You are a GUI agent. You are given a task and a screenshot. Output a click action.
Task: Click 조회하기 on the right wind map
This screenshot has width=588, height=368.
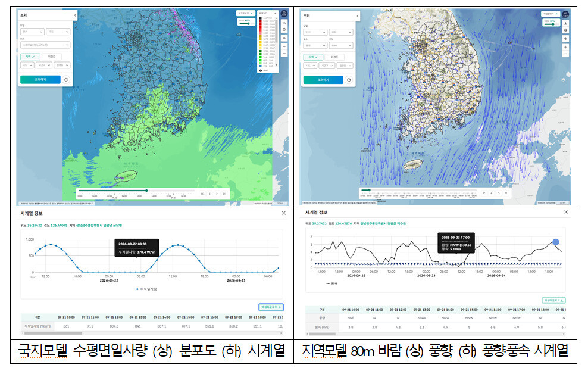pos(323,80)
